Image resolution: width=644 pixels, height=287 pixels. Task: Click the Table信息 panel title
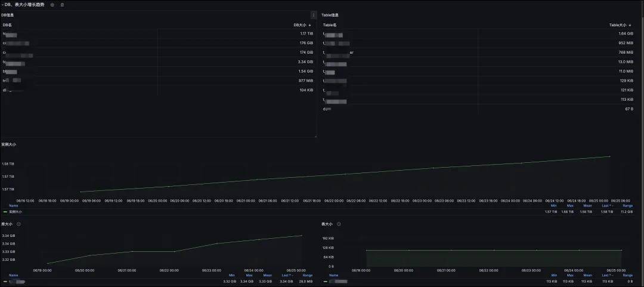tap(330, 15)
